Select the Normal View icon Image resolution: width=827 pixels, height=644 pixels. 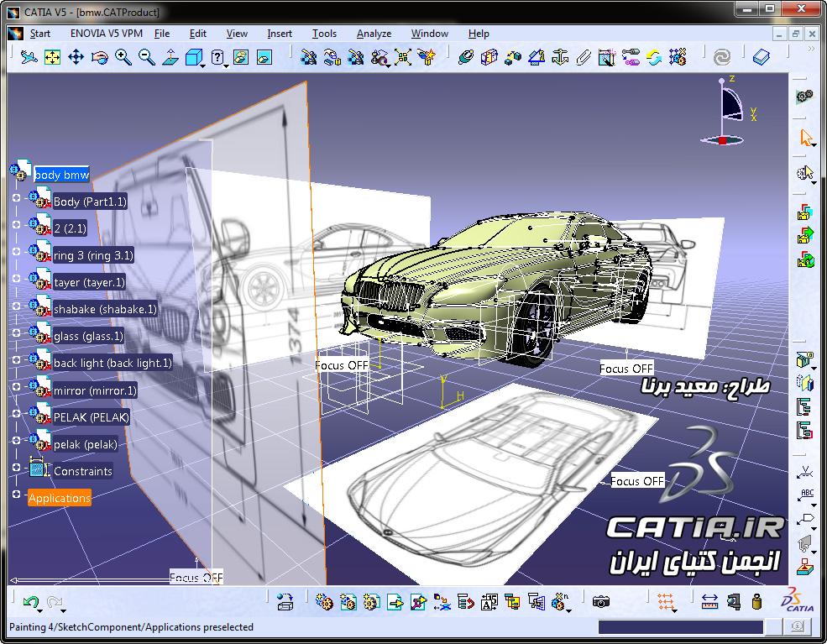click(x=170, y=57)
